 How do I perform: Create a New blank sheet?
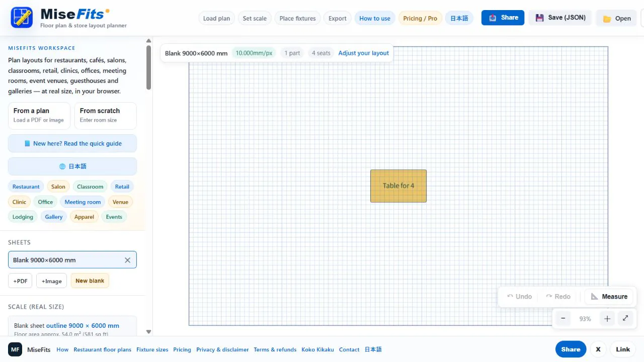click(90, 281)
